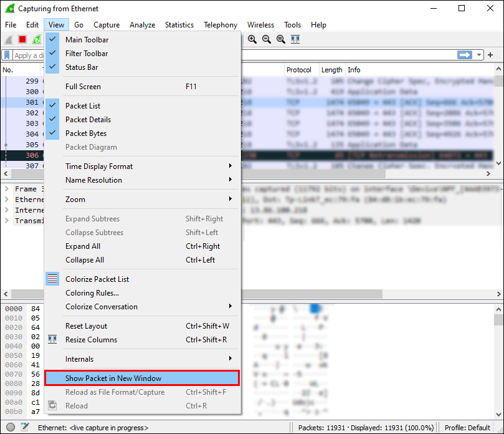The height and width of the screenshot is (434, 504).
Task: Open the Analyze menu
Action: click(x=143, y=25)
